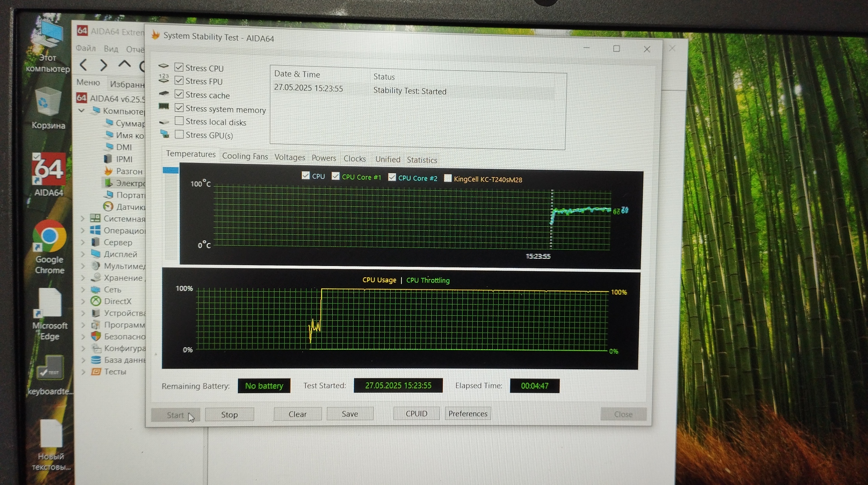868x485 pixels.
Task: Uncheck the Stress CPU checkbox
Action: [179, 67]
